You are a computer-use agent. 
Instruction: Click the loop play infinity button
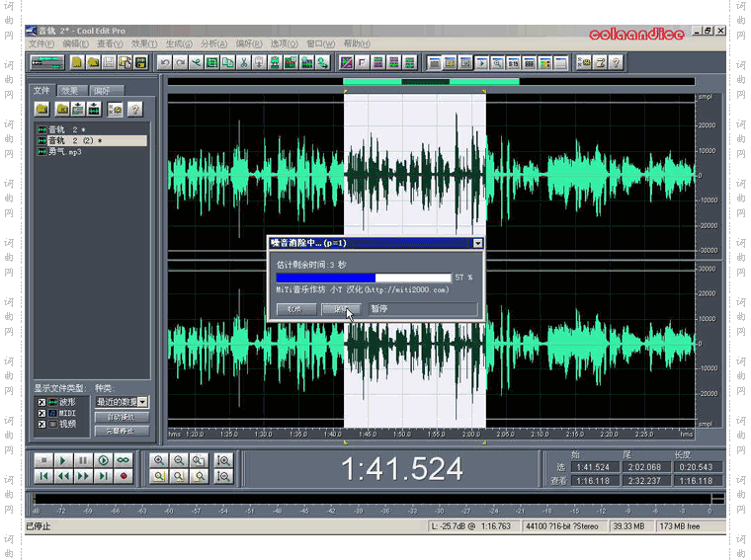[x=124, y=460]
